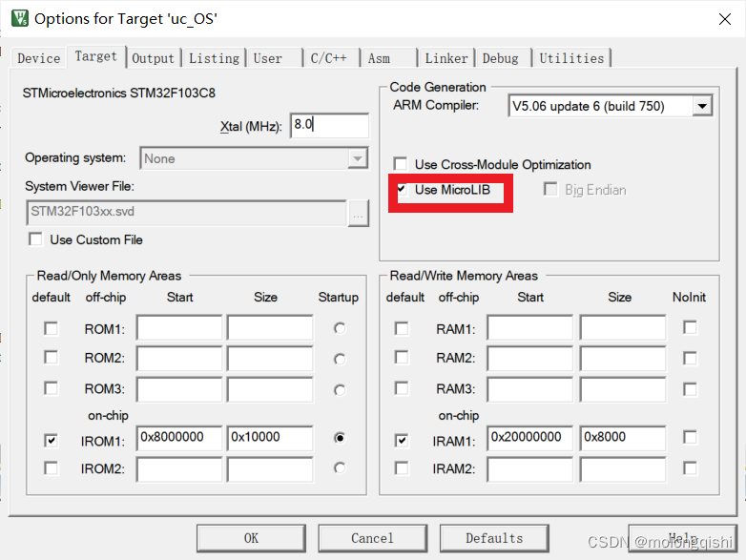746x560 pixels.
Task: Check the ROM3 default checkbox
Action: tap(51, 388)
